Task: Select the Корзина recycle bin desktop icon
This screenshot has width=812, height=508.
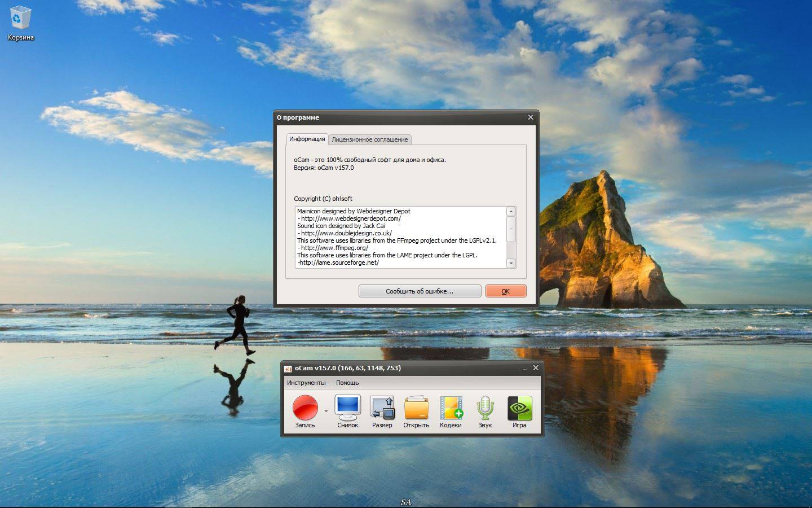Action: [x=20, y=24]
